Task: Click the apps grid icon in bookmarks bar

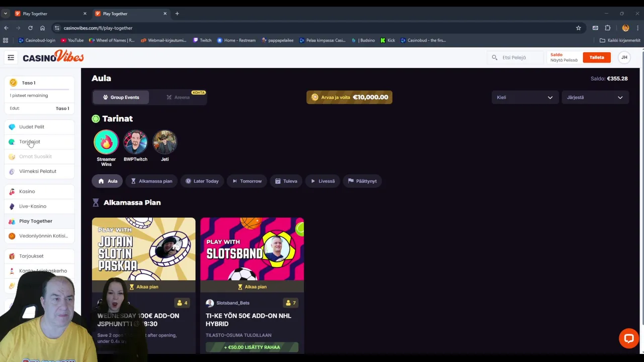Action: click(x=6, y=40)
